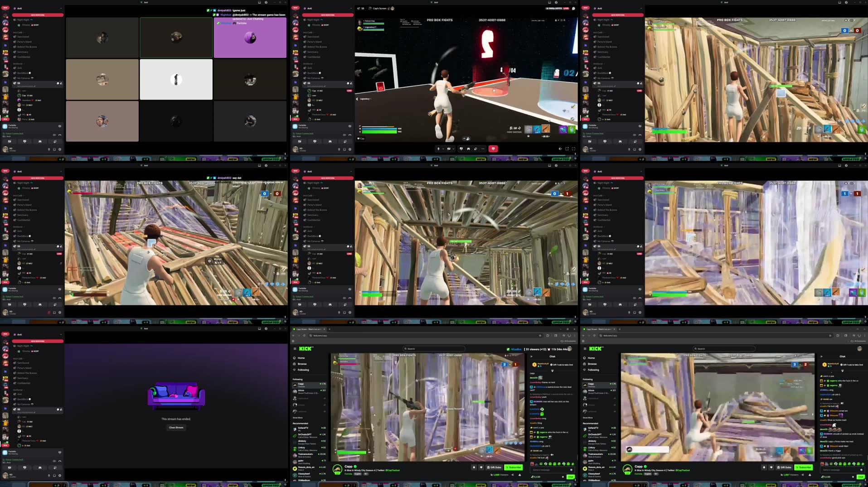Open EsfandTV recommended channel in score 2-1 window
Screen dimensions: 868x487
click(309, 429)
